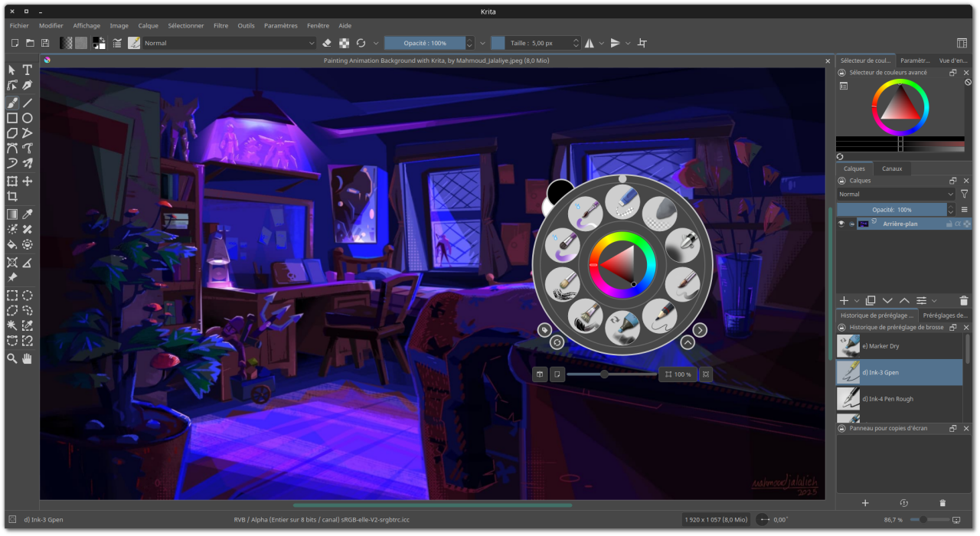Switch to Préréglages de brosse tab
980x536 pixels.
(946, 315)
